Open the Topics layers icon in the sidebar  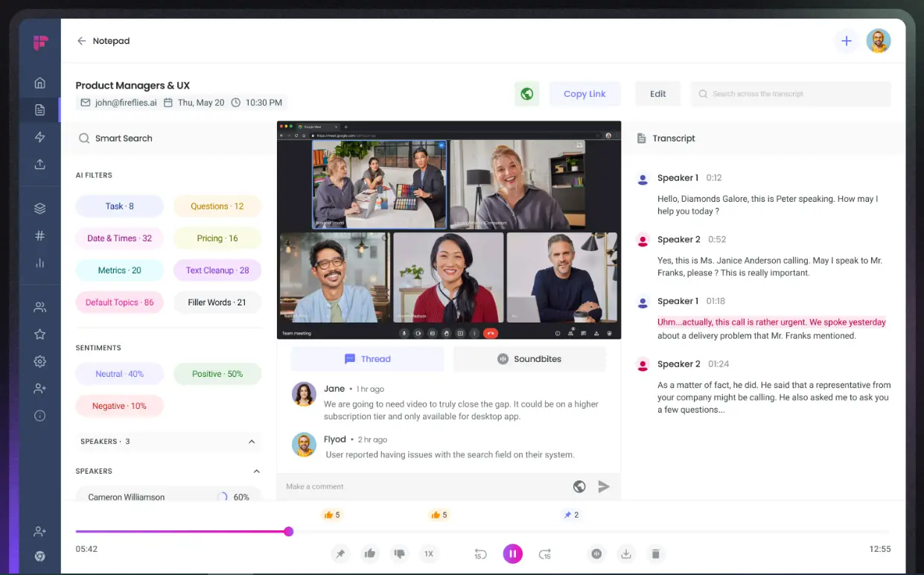point(39,208)
